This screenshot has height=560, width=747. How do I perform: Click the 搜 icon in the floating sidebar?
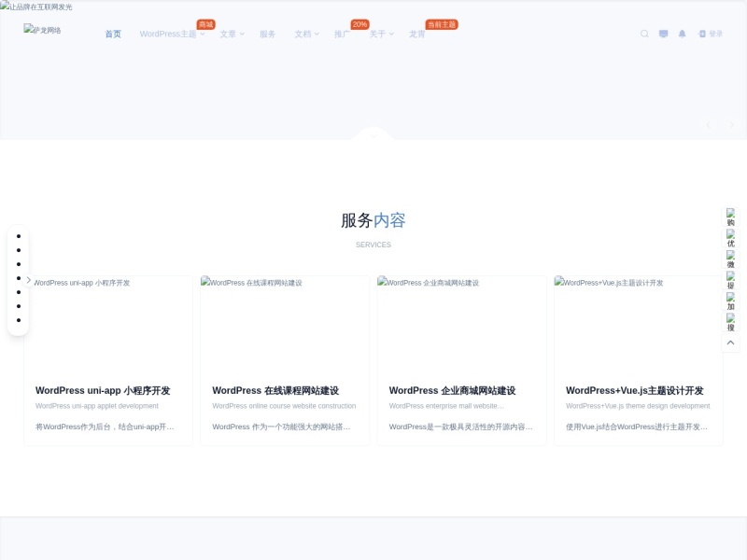pyautogui.click(x=730, y=322)
